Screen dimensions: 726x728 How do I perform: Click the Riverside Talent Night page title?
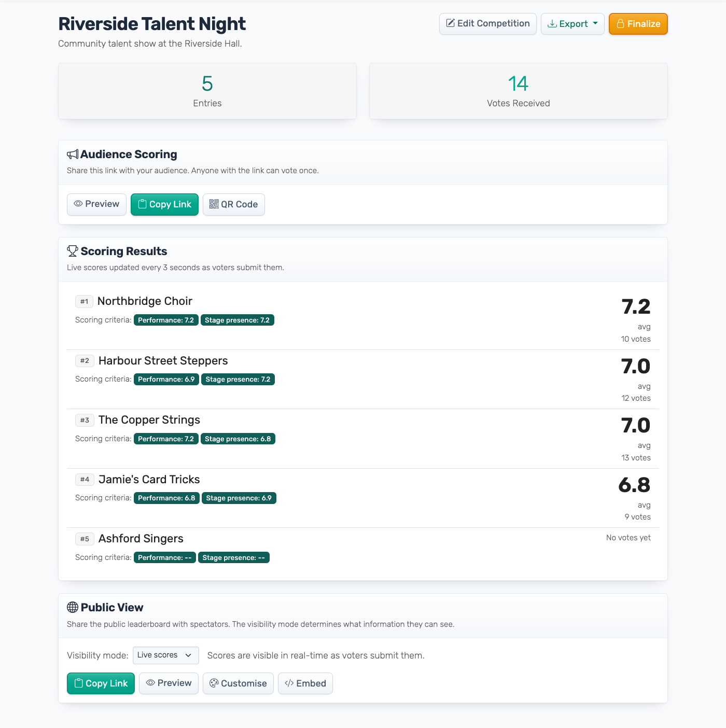click(152, 24)
